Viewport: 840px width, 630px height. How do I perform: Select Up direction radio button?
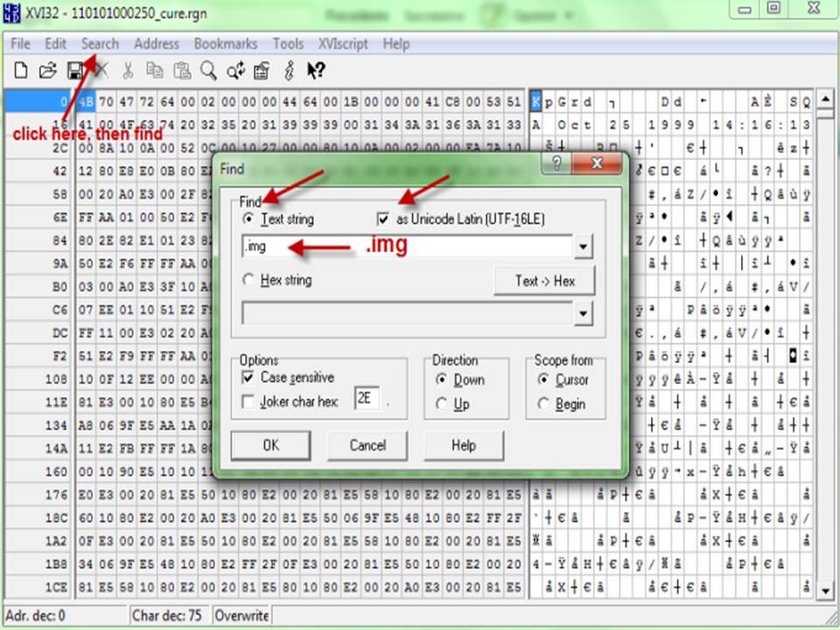(x=441, y=403)
